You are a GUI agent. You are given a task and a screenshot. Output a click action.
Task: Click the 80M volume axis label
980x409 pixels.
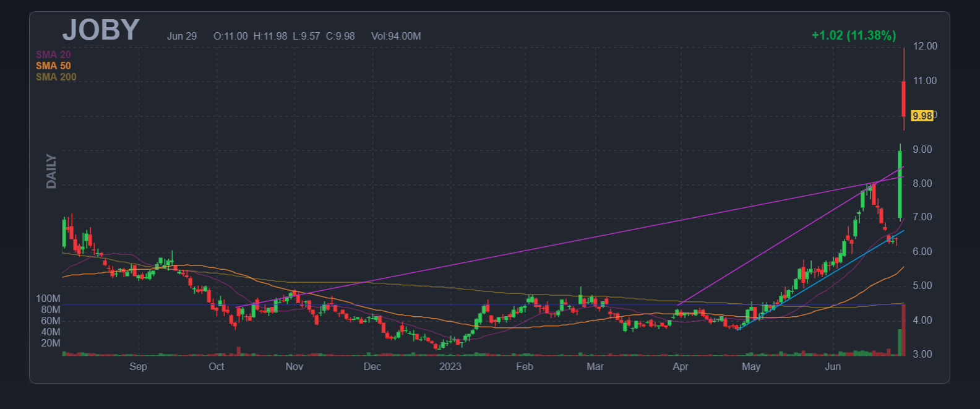pyautogui.click(x=51, y=310)
